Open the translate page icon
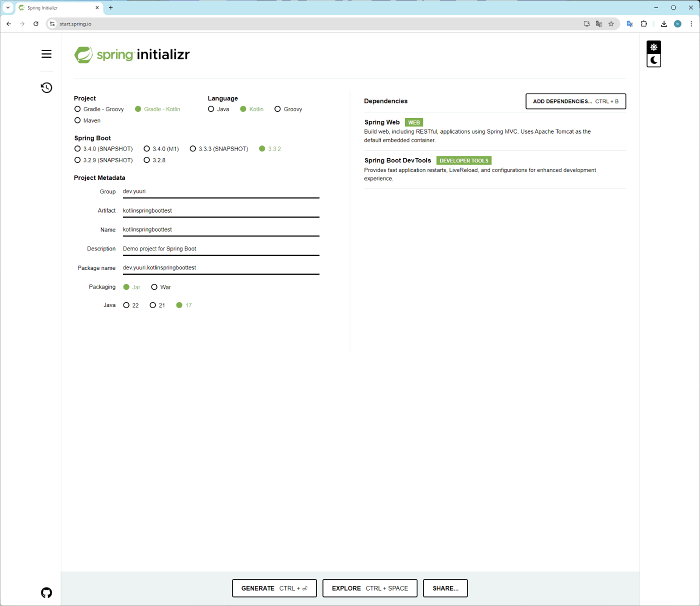Image resolution: width=700 pixels, height=606 pixels. click(599, 23)
